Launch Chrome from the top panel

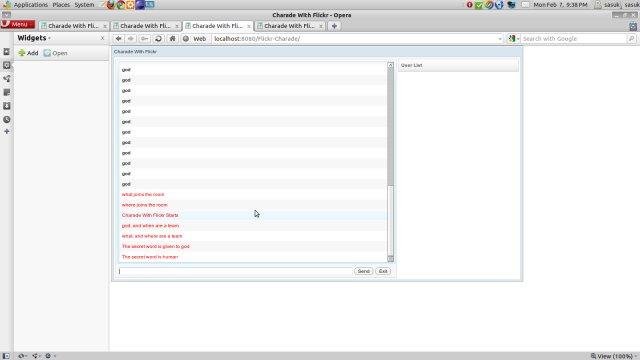click(x=120, y=5)
